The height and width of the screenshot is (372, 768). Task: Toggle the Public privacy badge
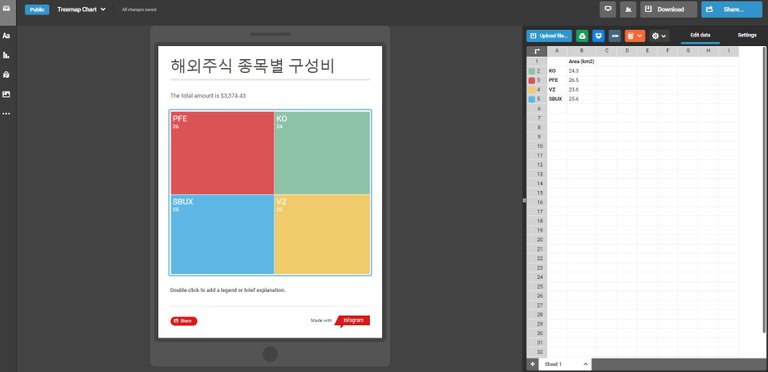pos(37,10)
